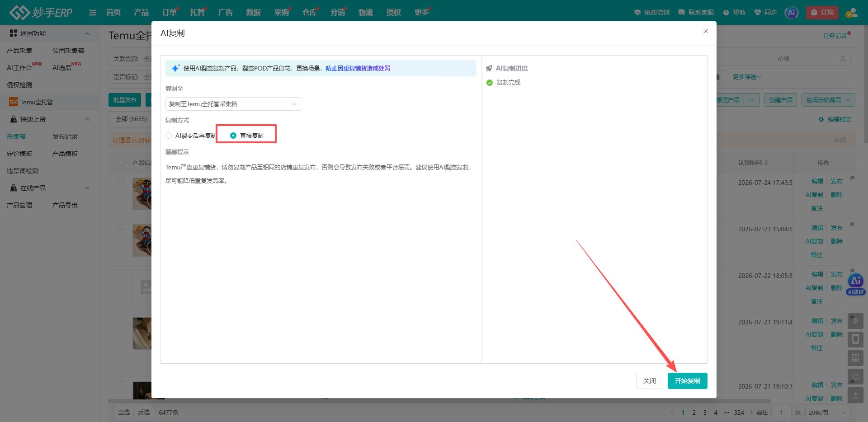Click the 帮助 help icon

click(x=726, y=13)
